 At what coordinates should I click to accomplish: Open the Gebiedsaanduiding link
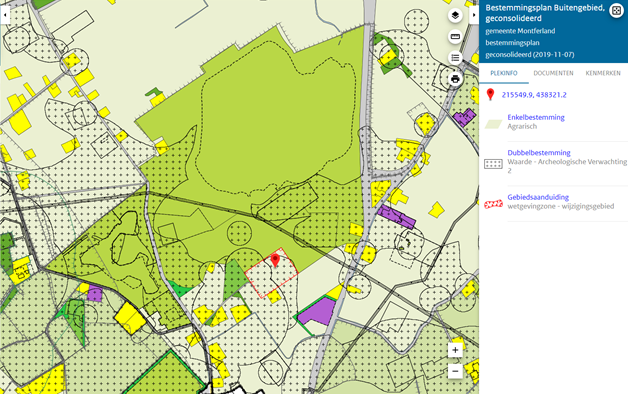(x=538, y=197)
